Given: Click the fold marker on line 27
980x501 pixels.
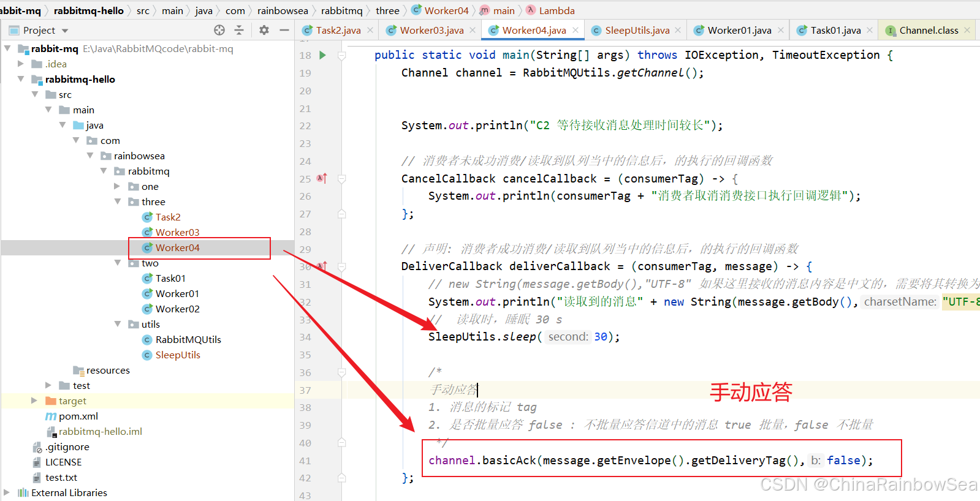Looking at the screenshot, I should click(342, 214).
